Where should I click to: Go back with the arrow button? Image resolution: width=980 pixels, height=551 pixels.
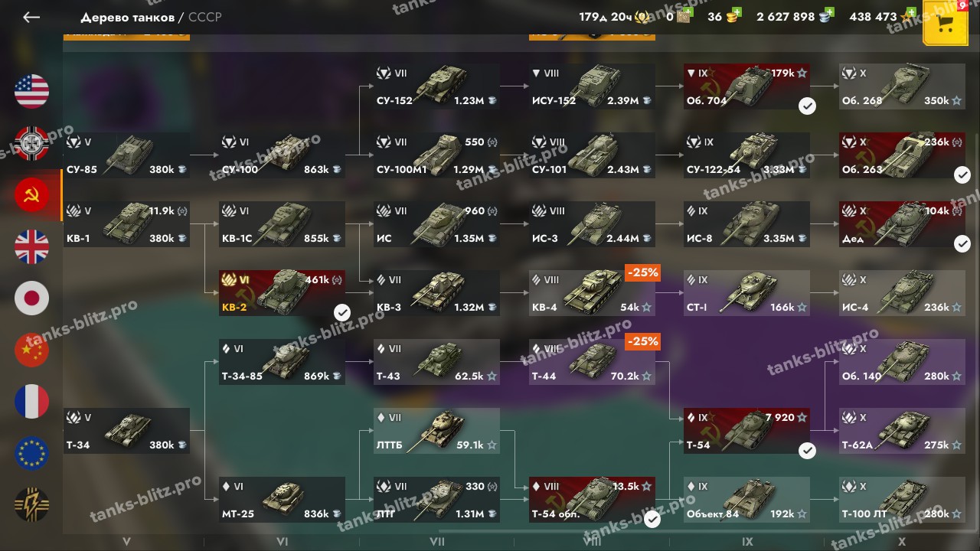31,17
